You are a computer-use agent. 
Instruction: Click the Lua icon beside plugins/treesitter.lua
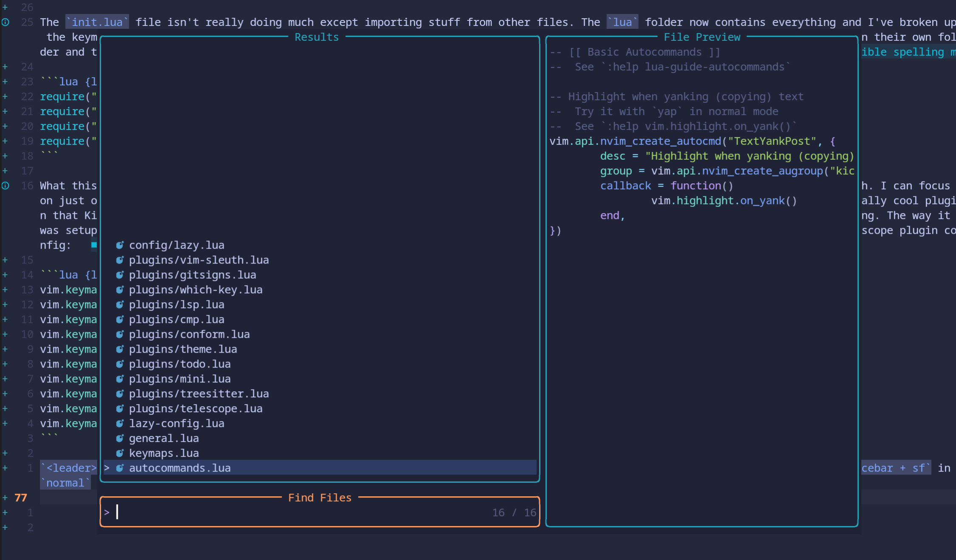tap(120, 394)
